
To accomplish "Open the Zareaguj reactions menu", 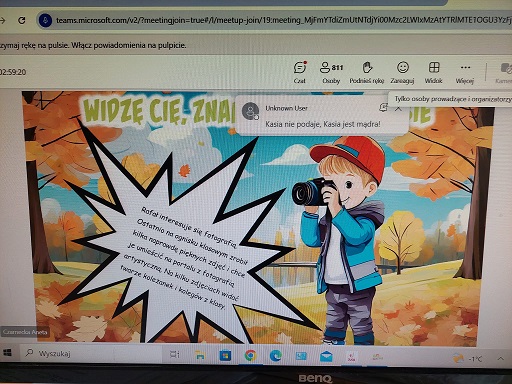I will coord(402,72).
